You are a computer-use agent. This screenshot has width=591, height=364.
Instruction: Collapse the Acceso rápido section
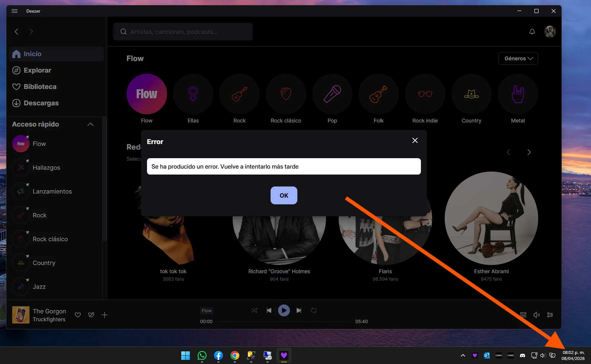[90, 124]
